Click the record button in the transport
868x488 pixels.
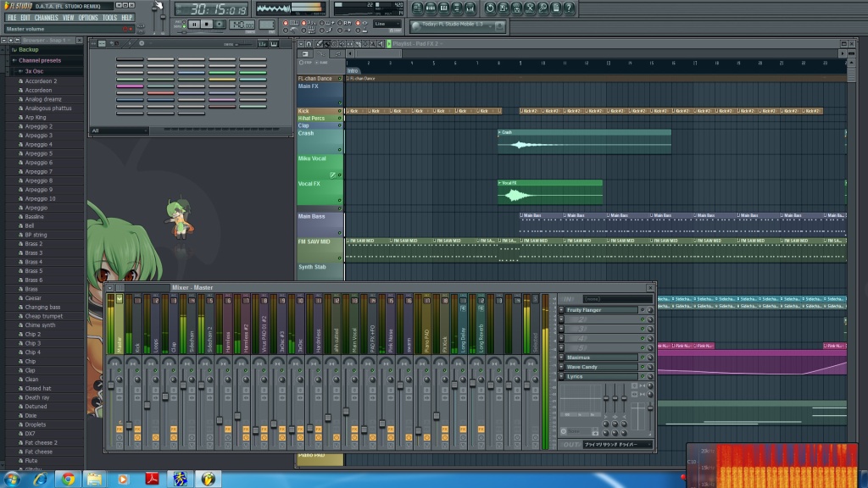click(x=220, y=25)
